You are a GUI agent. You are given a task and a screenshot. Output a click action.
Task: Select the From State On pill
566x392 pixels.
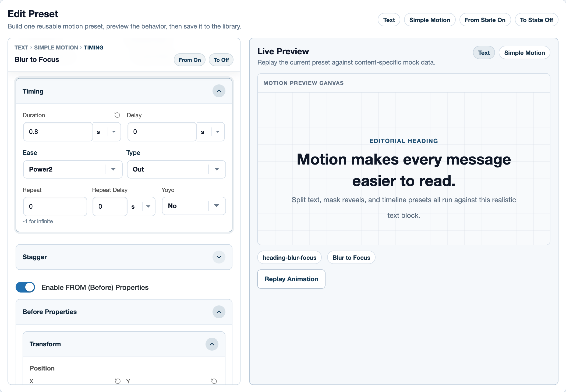pos(485,20)
